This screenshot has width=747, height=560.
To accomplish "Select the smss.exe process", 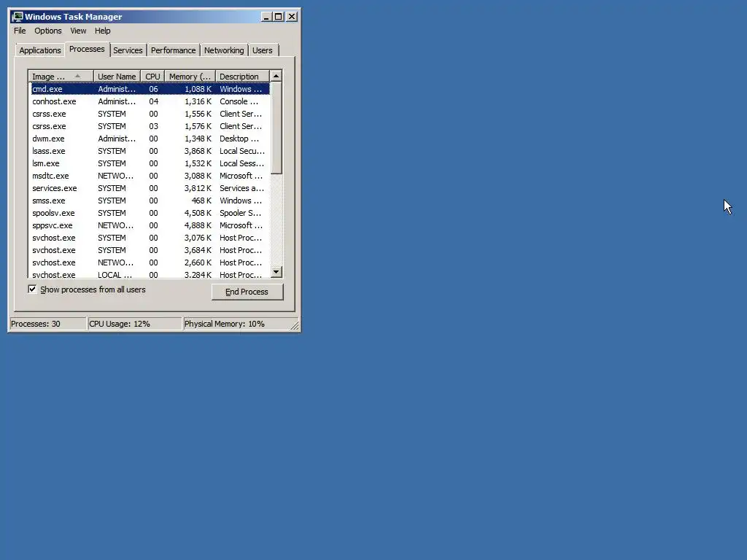I will (150, 201).
